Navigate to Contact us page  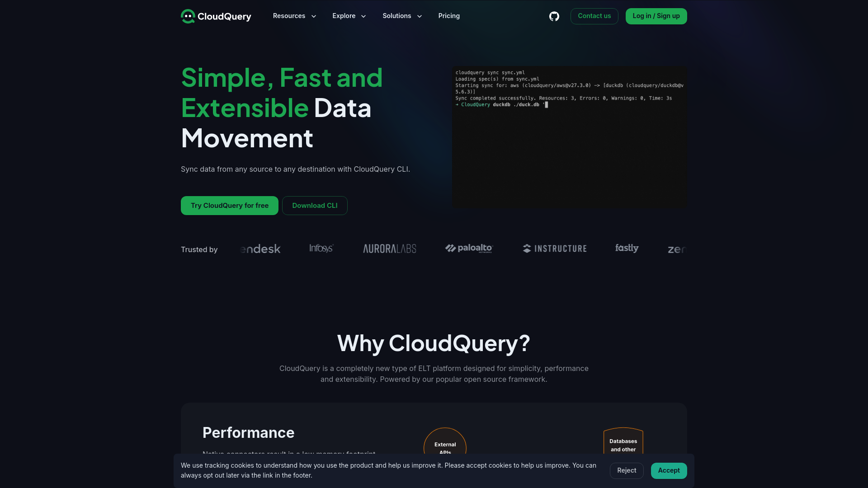pyautogui.click(x=594, y=16)
